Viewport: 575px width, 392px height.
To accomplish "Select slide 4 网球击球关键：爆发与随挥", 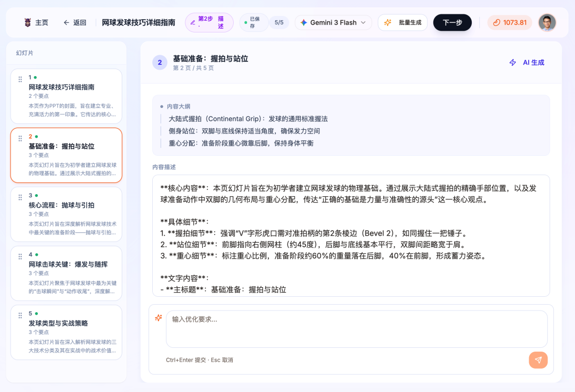I will (67, 273).
